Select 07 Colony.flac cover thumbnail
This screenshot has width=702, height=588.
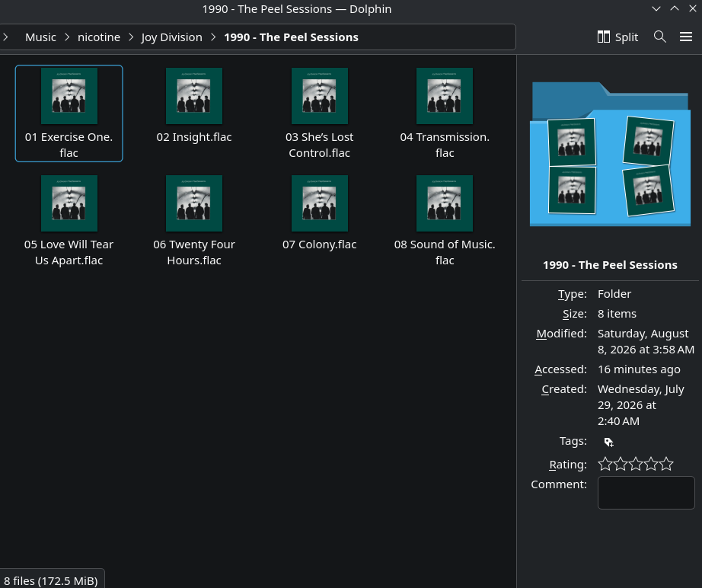320,203
